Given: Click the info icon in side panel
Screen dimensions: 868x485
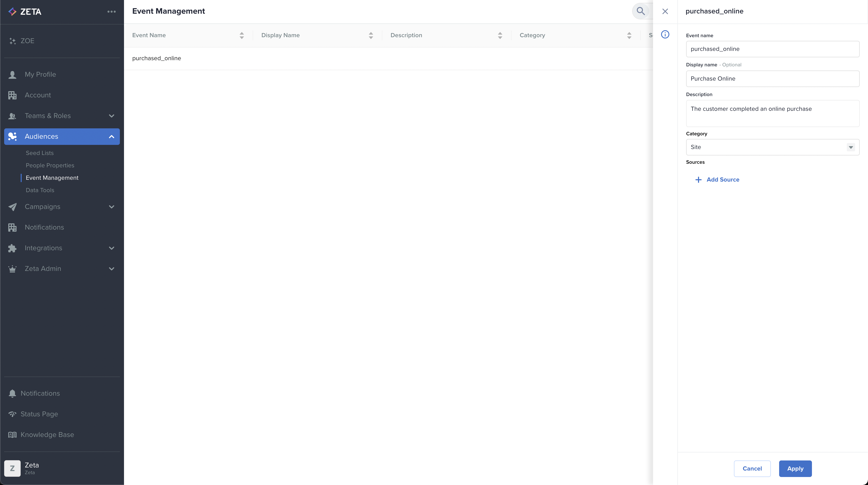Looking at the screenshot, I should coord(665,34).
